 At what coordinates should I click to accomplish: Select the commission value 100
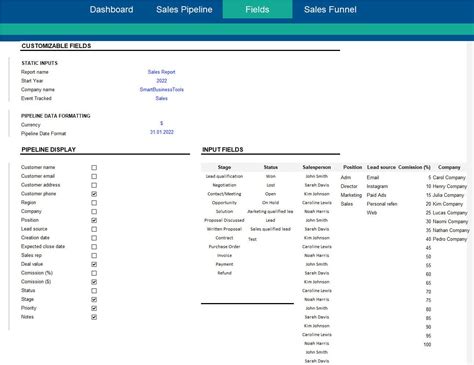click(427, 345)
